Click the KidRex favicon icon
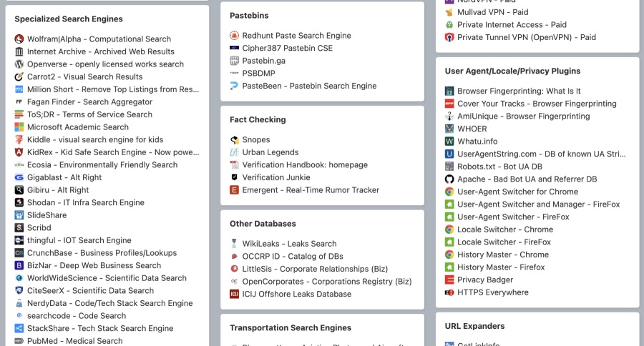The image size is (644, 346). click(x=19, y=152)
